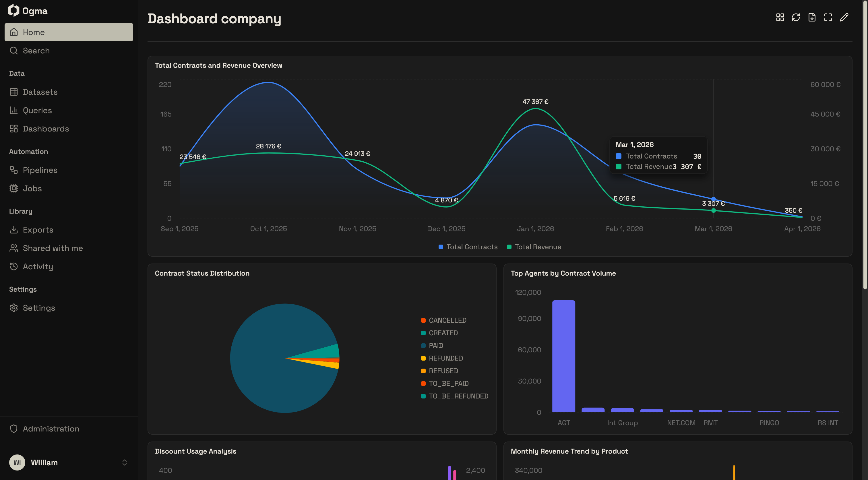
Task: Click the Dashboards tiles icon
Action: (x=13, y=129)
